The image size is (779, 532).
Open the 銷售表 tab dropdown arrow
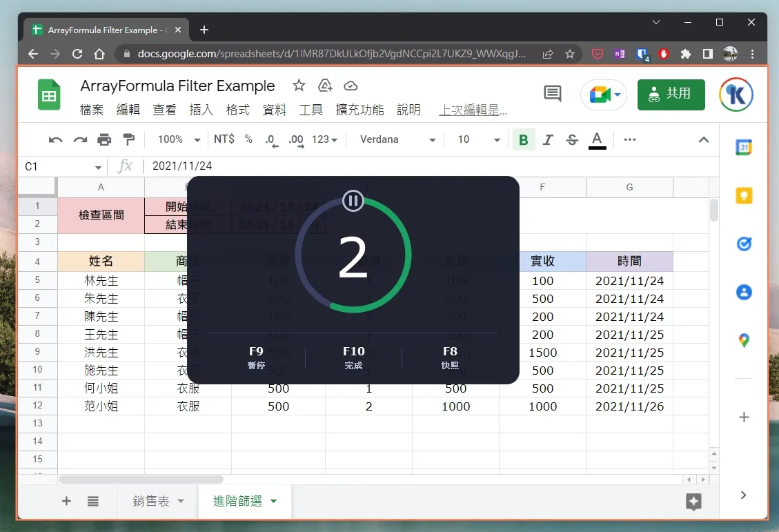point(181,501)
